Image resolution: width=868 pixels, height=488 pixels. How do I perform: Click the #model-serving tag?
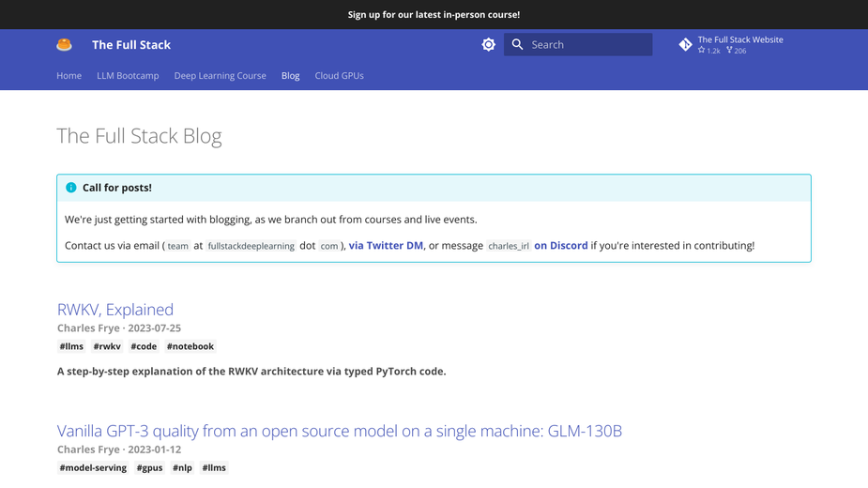pyautogui.click(x=93, y=467)
